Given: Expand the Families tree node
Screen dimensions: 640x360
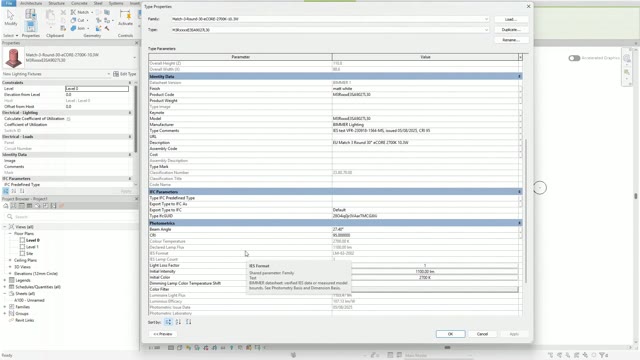Looking at the screenshot, I should (4, 307).
